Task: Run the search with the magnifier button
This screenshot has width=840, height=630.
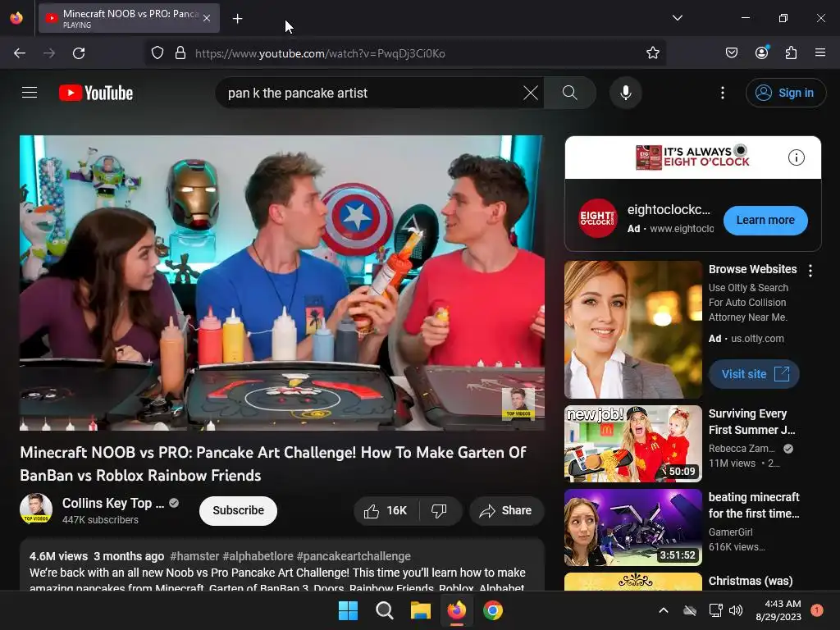Action: pos(570,93)
